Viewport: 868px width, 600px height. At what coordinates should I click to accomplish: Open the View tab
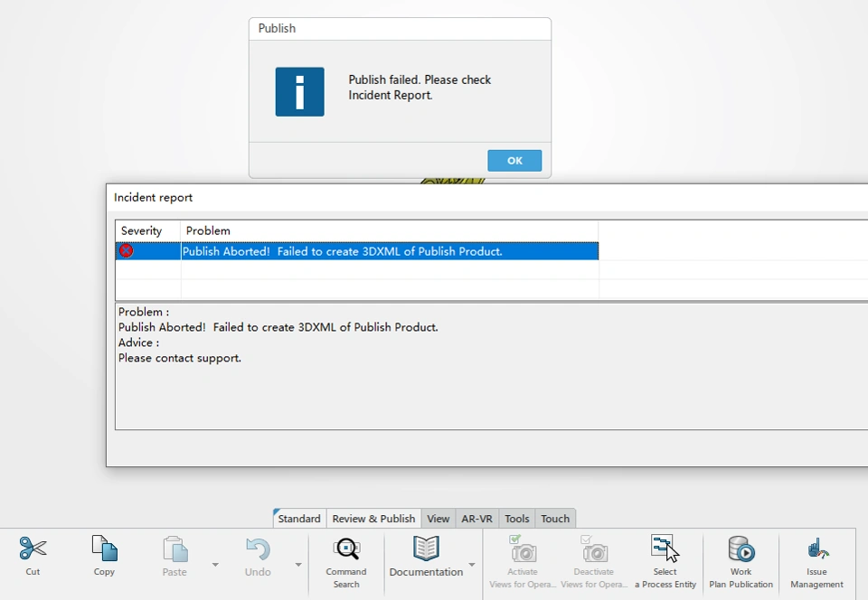(x=438, y=519)
